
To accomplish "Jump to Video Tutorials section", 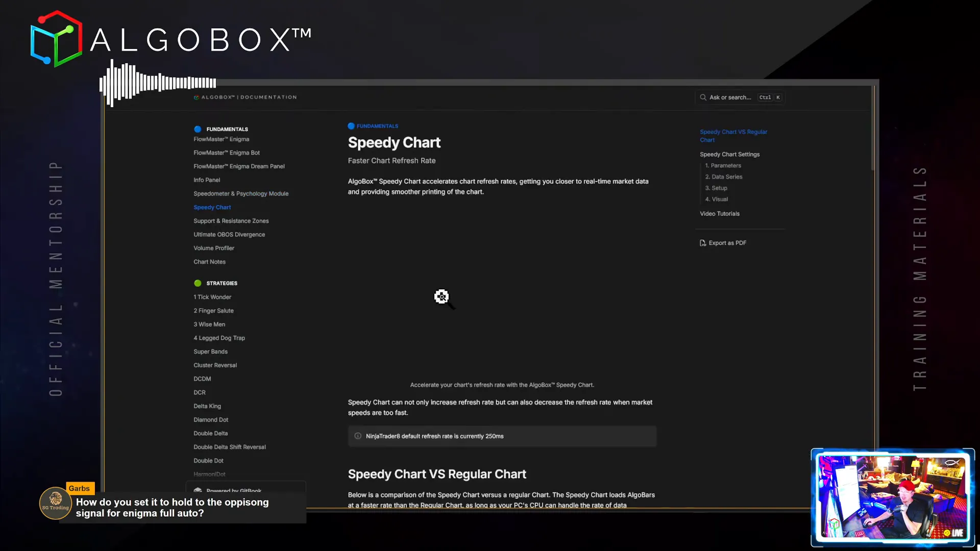I will coord(720,214).
